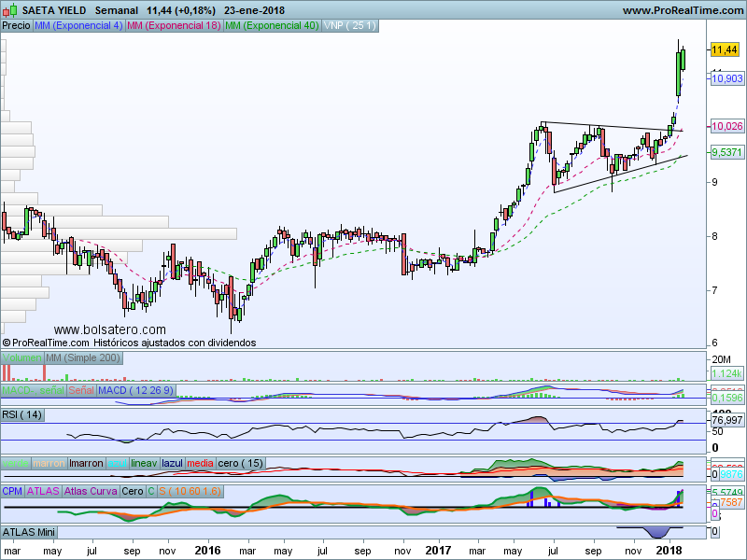The height and width of the screenshot is (560, 747).
Task: Click the ATLAS Mini panel label
Action: pos(30,532)
